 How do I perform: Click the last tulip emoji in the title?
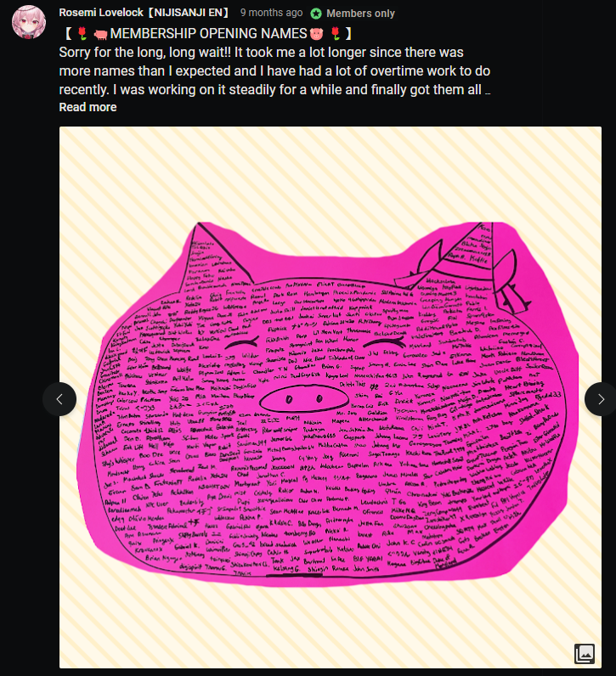coord(335,34)
